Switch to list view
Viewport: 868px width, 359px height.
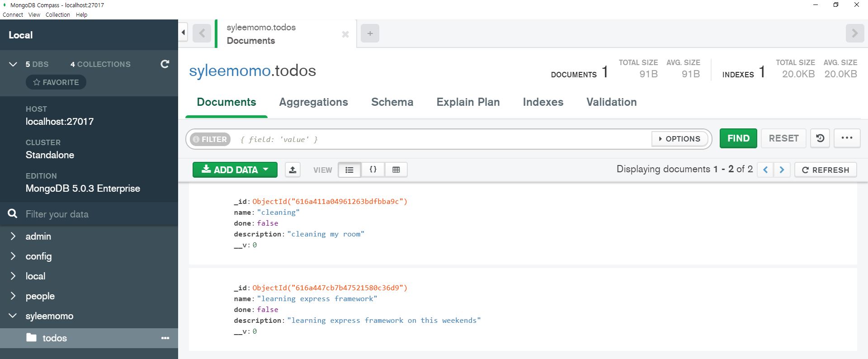click(x=349, y=170)
